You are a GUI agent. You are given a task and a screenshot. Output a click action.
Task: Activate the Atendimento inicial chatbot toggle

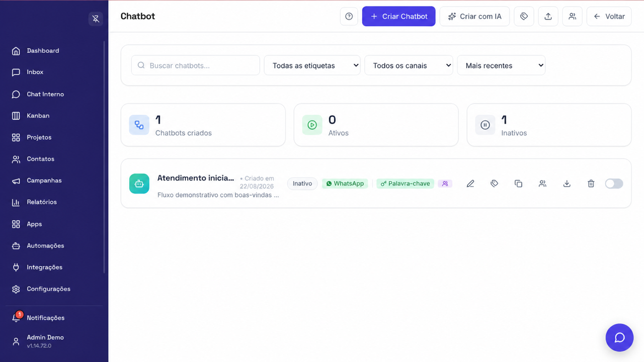tap(614, 184)
